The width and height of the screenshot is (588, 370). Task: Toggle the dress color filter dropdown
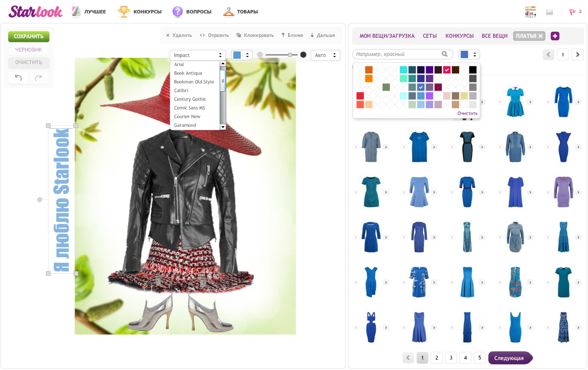point(469,54)
